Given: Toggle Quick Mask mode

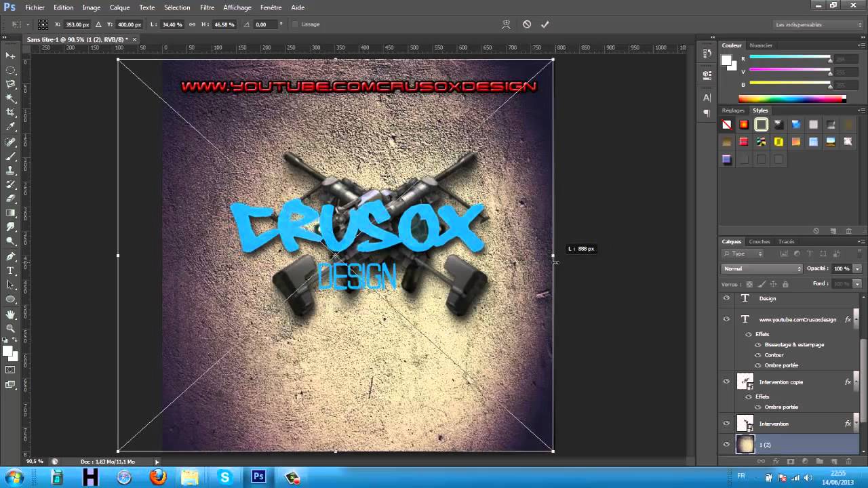Looking at the screenshot, I should tap(10, 370).
